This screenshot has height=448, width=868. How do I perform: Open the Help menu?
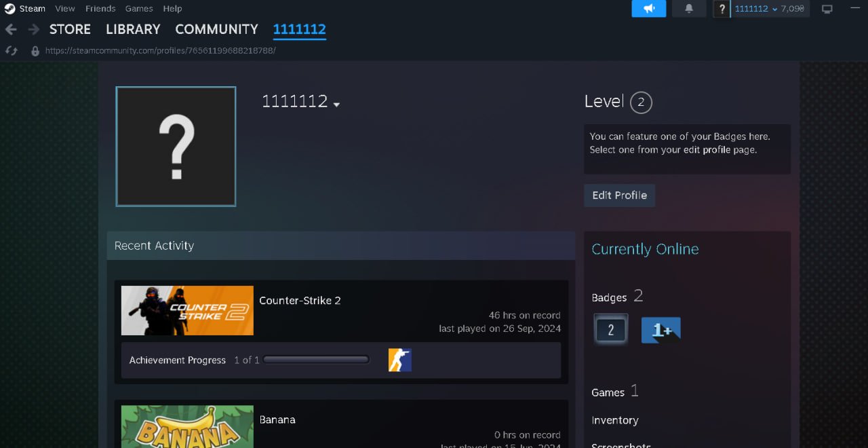(172, 9)
